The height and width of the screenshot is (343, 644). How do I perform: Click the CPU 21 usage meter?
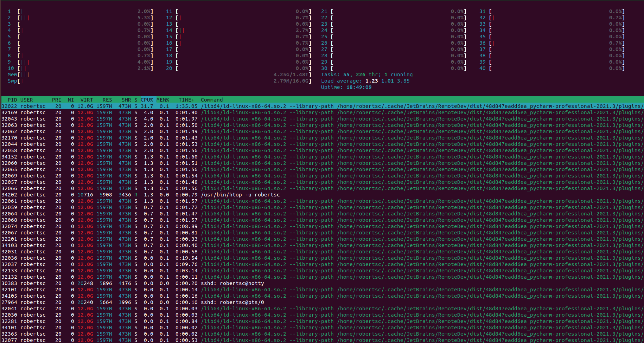click(394, 11)
